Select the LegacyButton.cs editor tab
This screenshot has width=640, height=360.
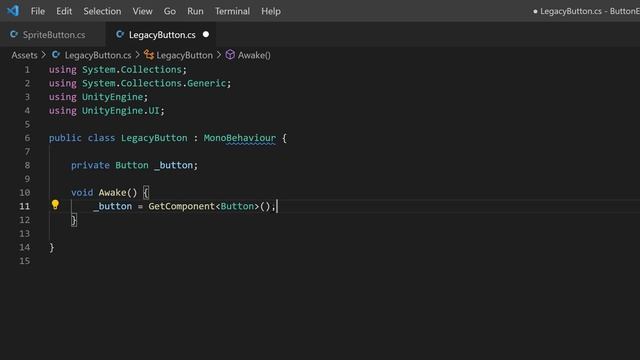point(162,35)
